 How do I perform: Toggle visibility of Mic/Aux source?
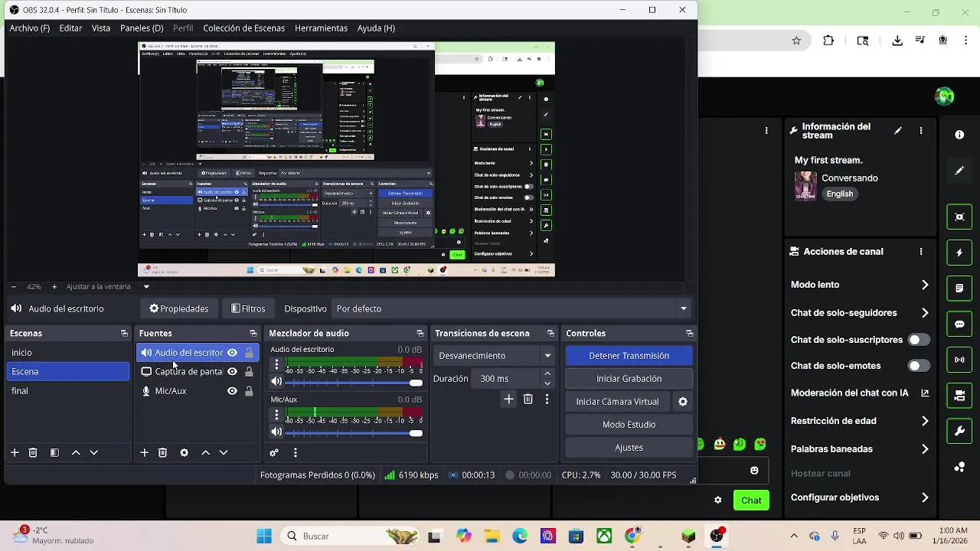[232, 391]
